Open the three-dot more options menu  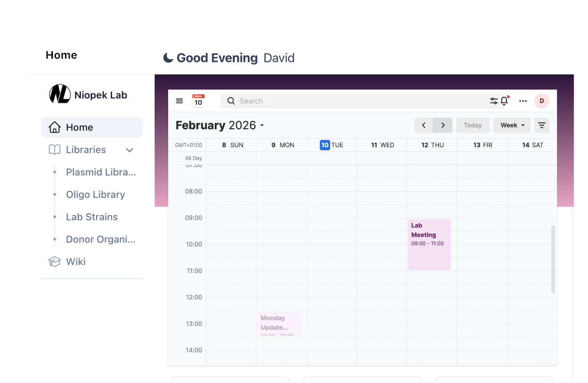click(523, 101)
